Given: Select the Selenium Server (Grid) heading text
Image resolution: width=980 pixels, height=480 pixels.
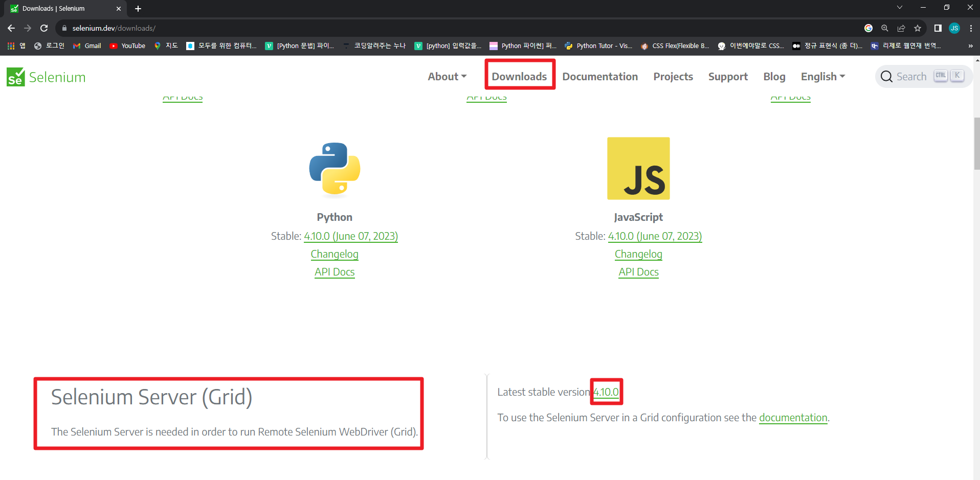Looking at the screenshot, I should [151, 397].
